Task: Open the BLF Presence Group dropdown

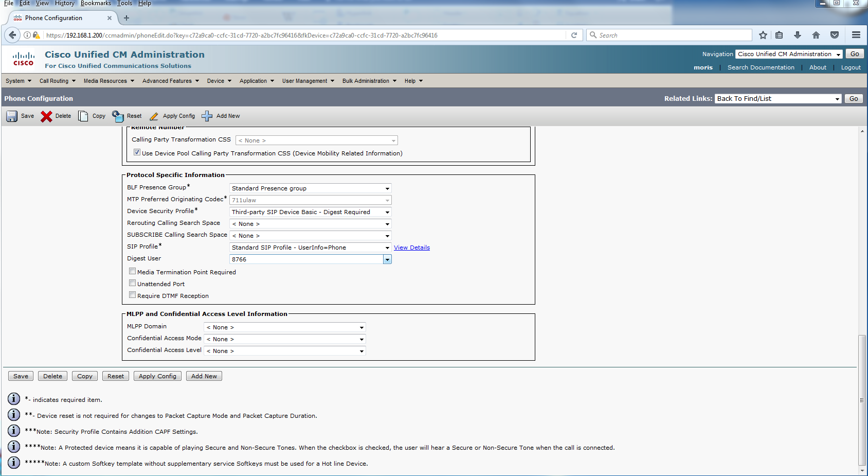Action: tap(311, 188)
